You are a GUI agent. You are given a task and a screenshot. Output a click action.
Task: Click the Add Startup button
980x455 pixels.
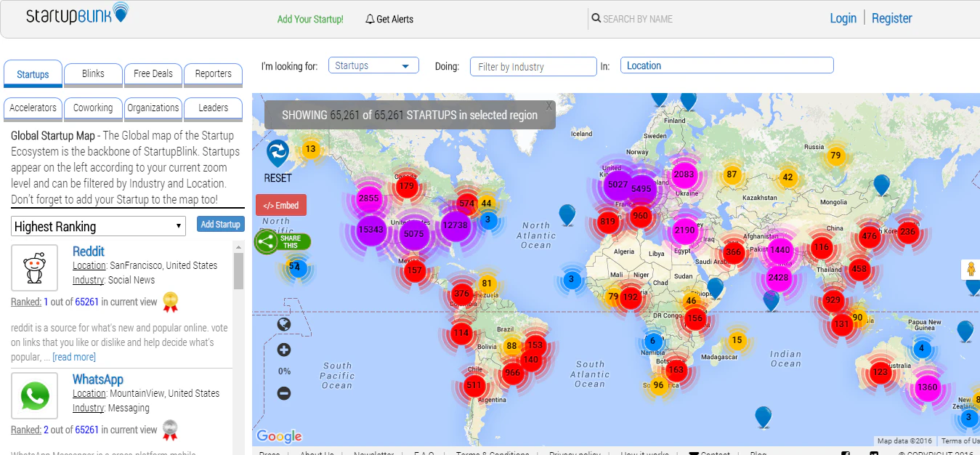pos(220,224)
